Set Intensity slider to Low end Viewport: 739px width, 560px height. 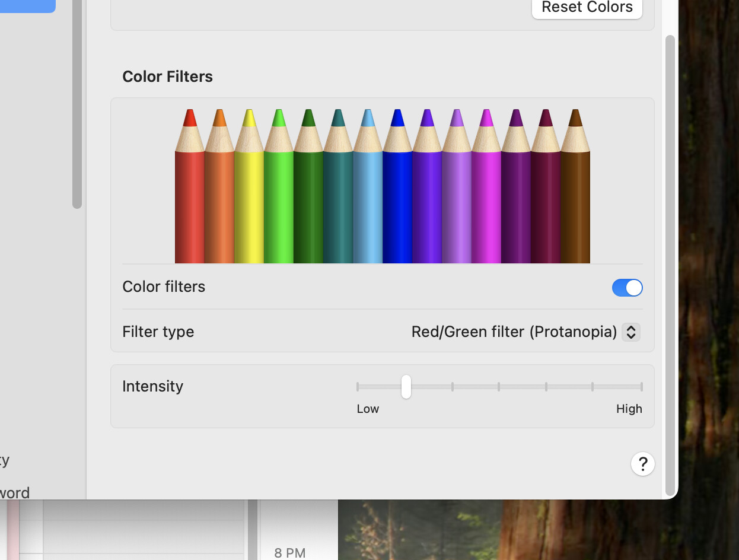click(x=358, y=387)
